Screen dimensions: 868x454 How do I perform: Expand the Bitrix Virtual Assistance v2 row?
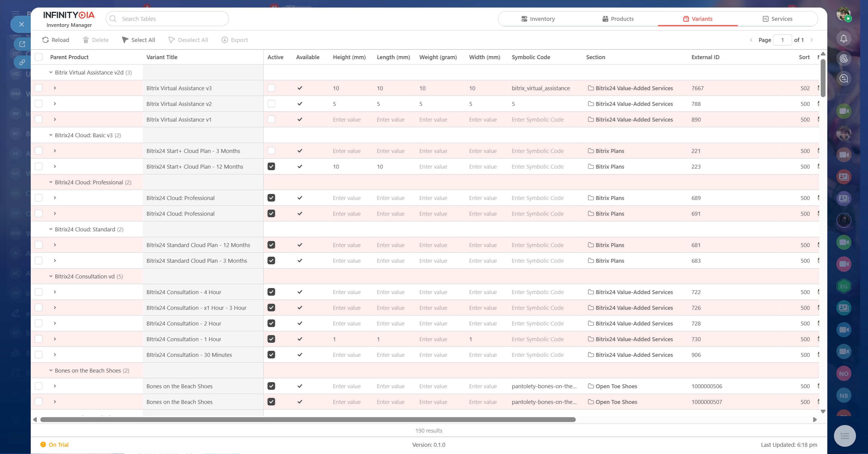point(55,104)
